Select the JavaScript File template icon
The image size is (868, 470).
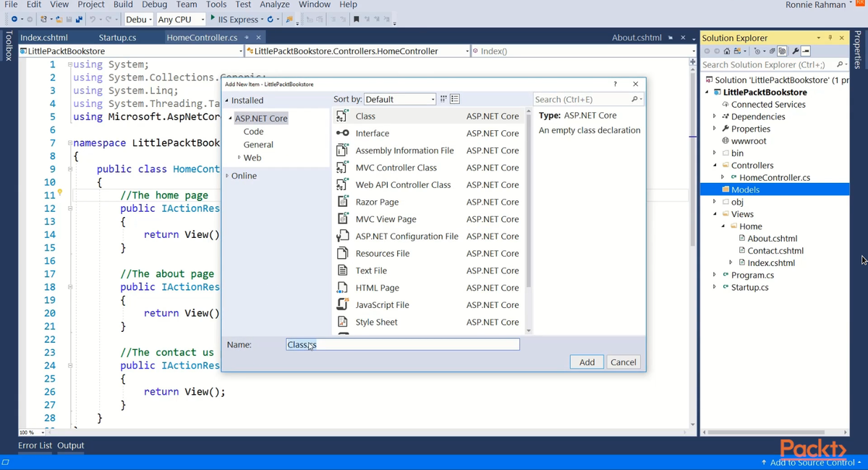(343, 305)
